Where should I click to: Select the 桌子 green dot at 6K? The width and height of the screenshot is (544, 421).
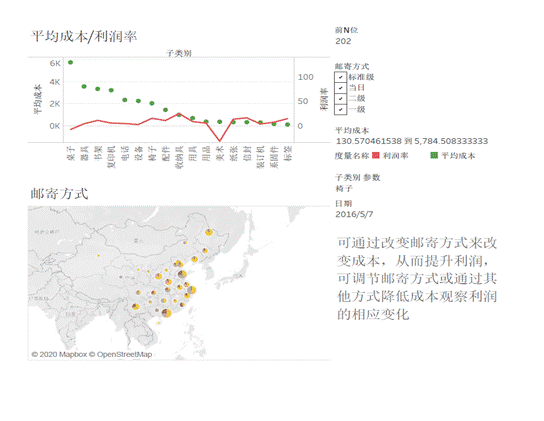point(70,62)
